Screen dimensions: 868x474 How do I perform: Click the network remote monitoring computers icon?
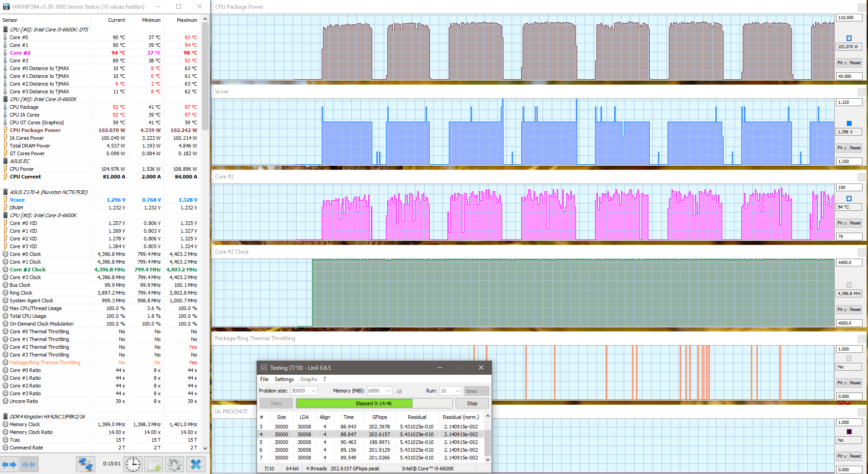click(x=85, y=464)
